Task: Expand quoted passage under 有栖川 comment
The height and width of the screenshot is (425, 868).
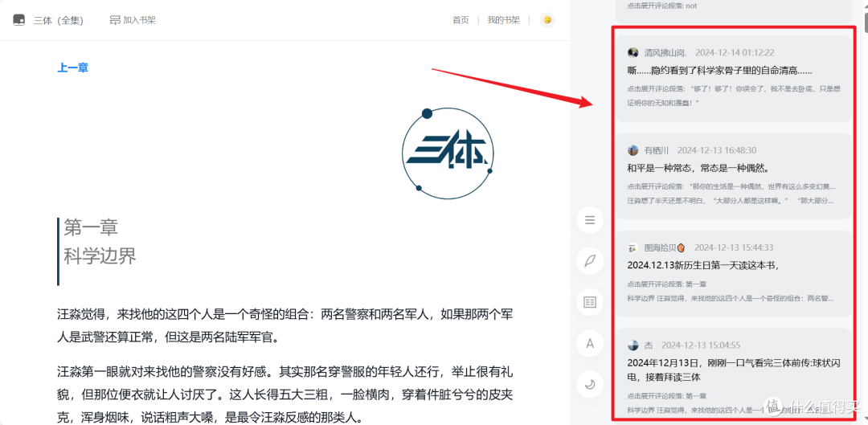Action: (731, 193)
